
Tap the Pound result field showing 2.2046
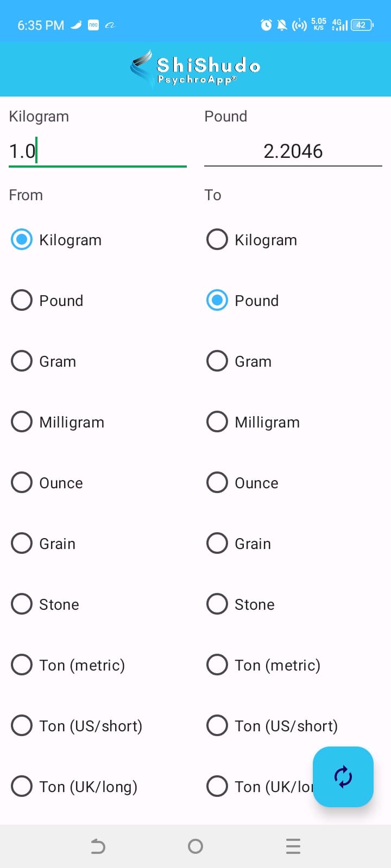(x=293, y=151)
